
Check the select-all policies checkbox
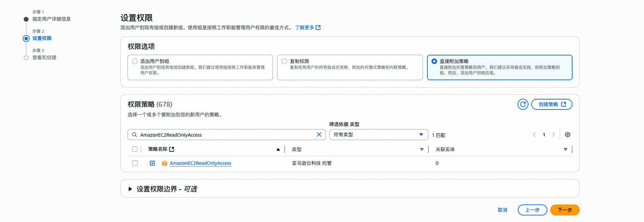point(135,149)
